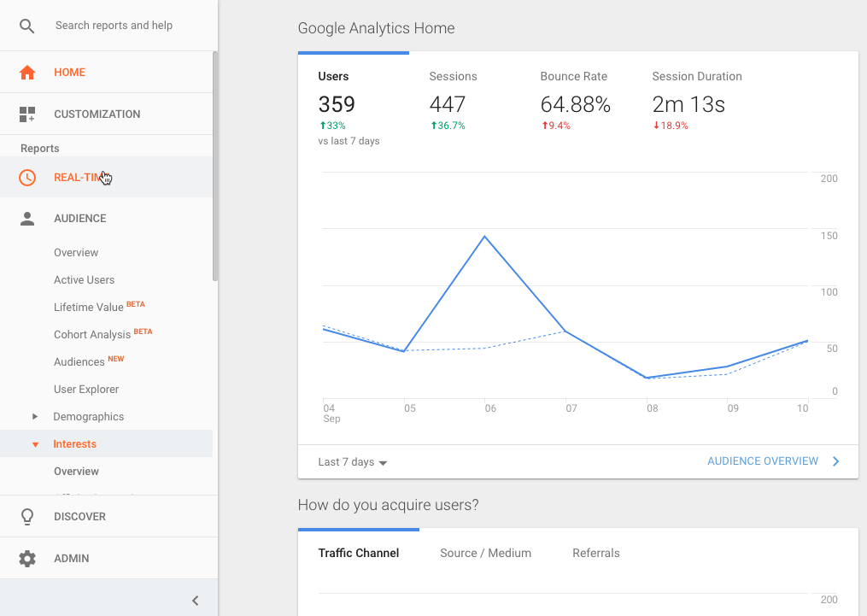Click the arrow beside Audience Overview
Viewport: 867px width, 616px height.
point(836,461)
